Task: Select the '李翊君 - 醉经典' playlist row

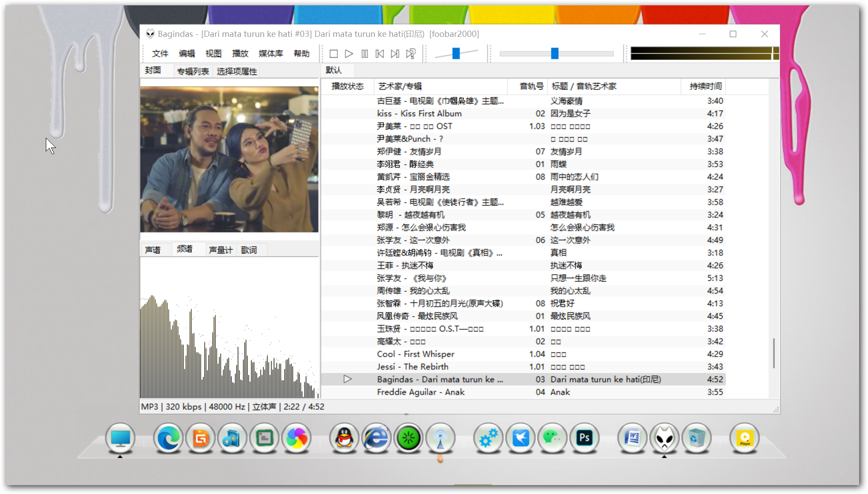Action: [x=524, y=164]
